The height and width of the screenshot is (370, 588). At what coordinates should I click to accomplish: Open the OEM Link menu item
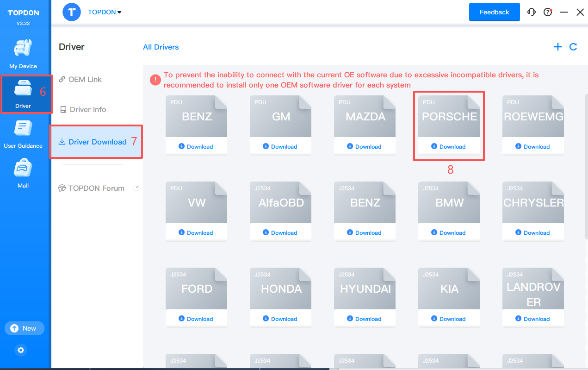click(85, 79)
